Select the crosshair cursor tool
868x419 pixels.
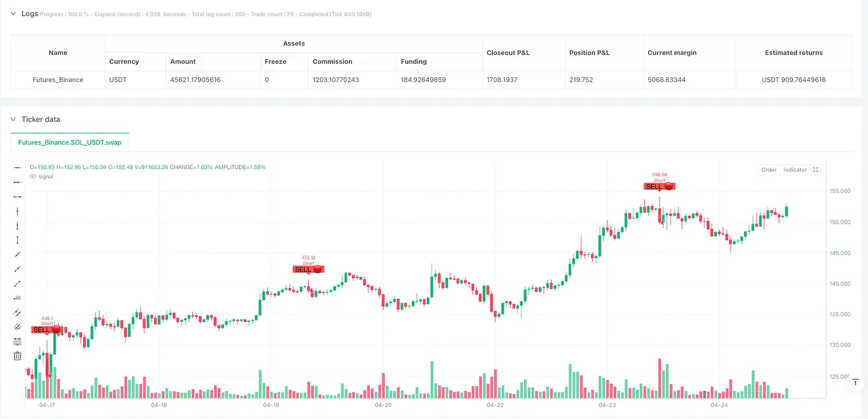(17, 166)
